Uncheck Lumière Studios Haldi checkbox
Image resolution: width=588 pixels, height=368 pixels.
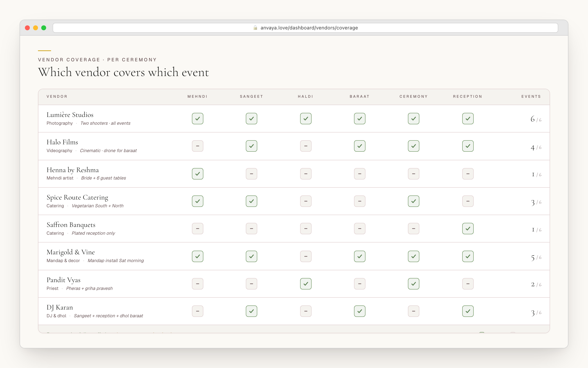tap(306, 119)
